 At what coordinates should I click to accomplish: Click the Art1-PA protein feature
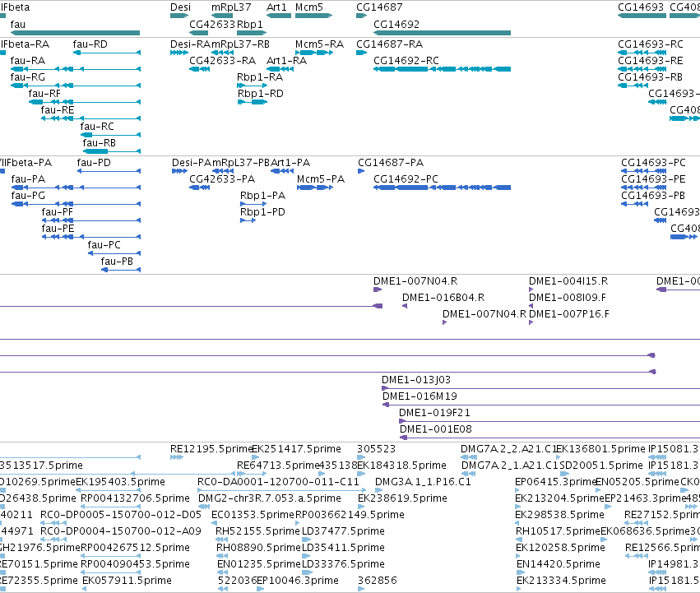[x=282, y=171]
